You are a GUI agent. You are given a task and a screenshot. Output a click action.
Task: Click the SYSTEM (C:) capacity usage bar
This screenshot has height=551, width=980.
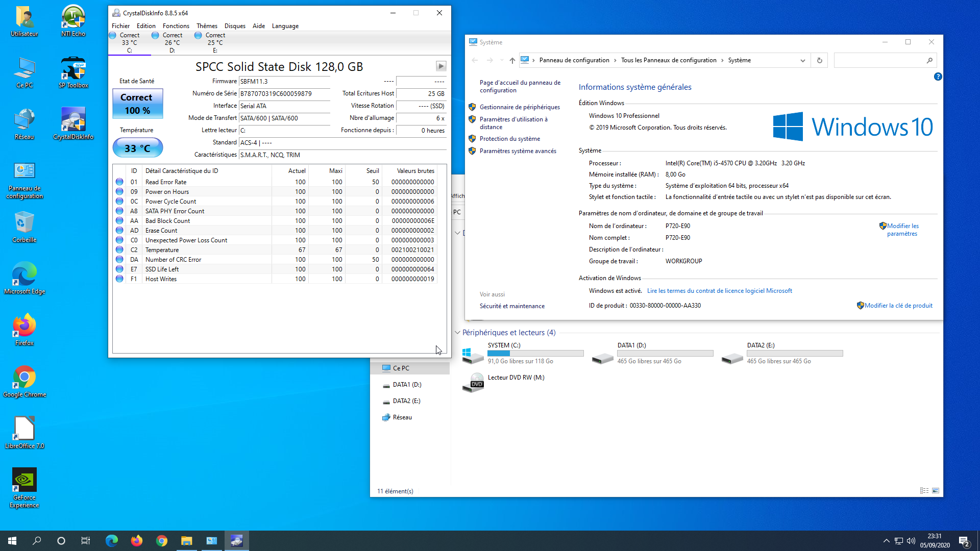(535, 353)
